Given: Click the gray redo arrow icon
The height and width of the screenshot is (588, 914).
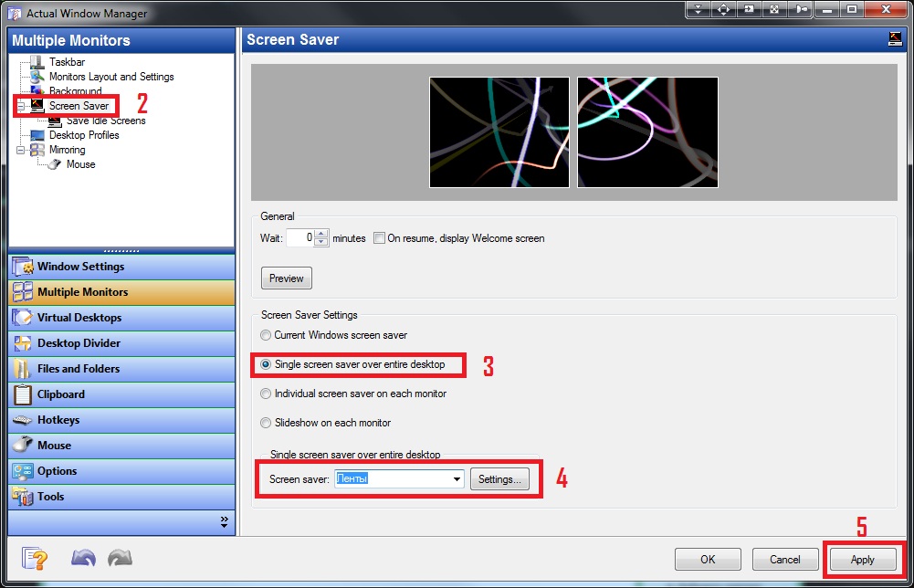Looking at the screenshot, I should (121, 558).
